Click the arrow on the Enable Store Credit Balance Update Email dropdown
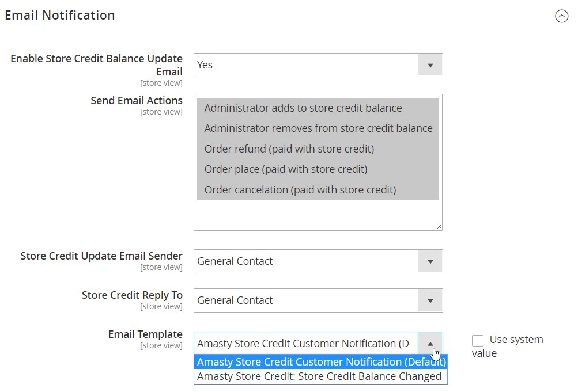Image resolution: width=578 pixels, height=392 pixels. click(x=430, y=65)
